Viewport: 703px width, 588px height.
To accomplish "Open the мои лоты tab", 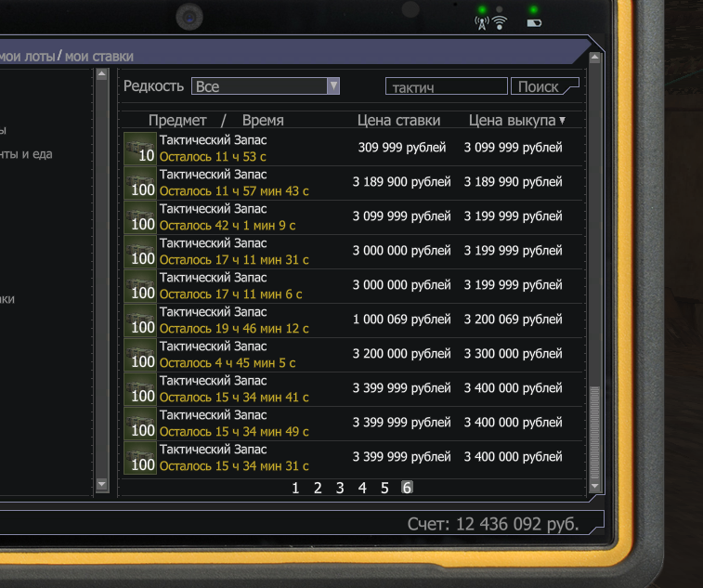I will (x=27, y=56).
